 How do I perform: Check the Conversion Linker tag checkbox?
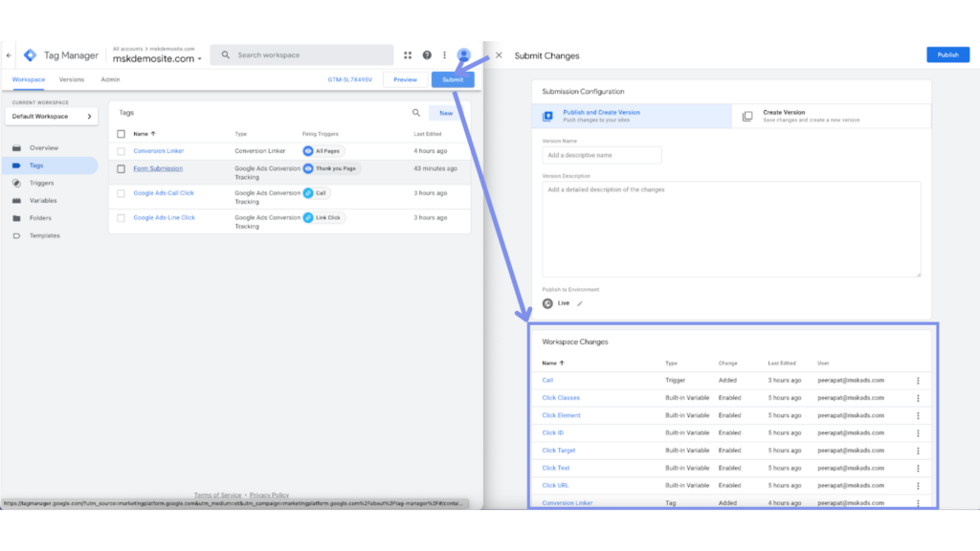[x=122, y=151]
